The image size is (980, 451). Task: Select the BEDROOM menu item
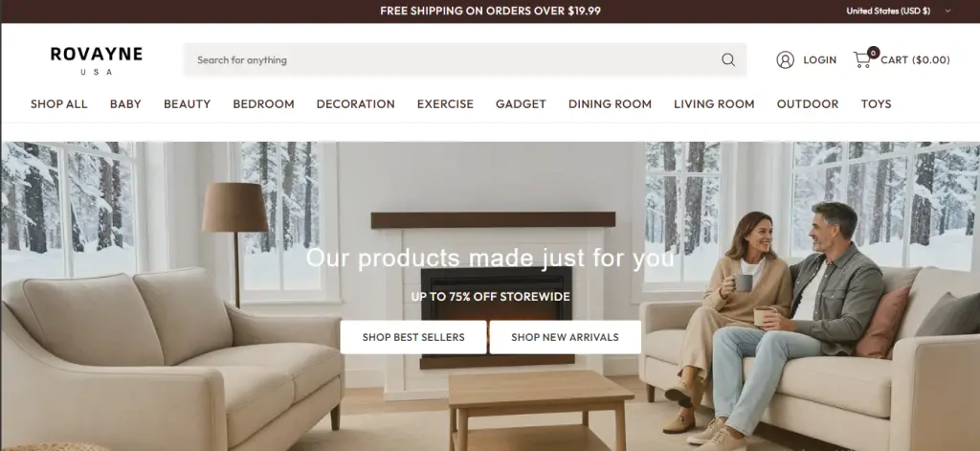click(263, 103)
